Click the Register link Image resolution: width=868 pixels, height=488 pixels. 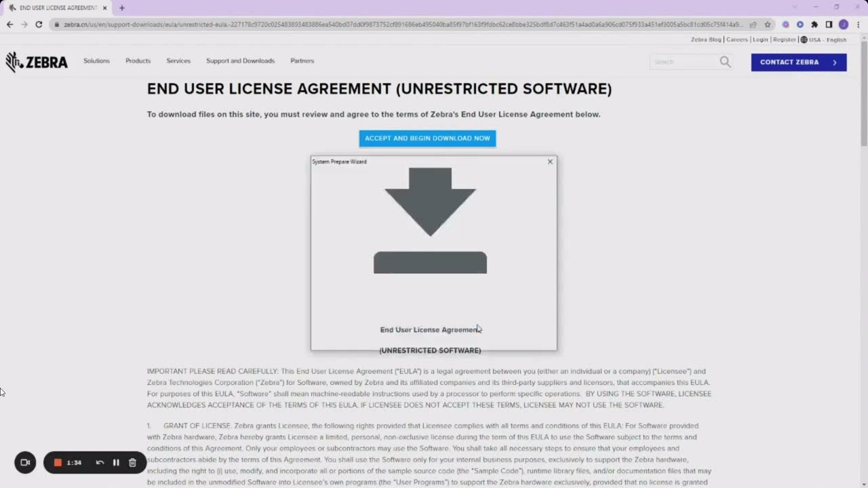785,39
